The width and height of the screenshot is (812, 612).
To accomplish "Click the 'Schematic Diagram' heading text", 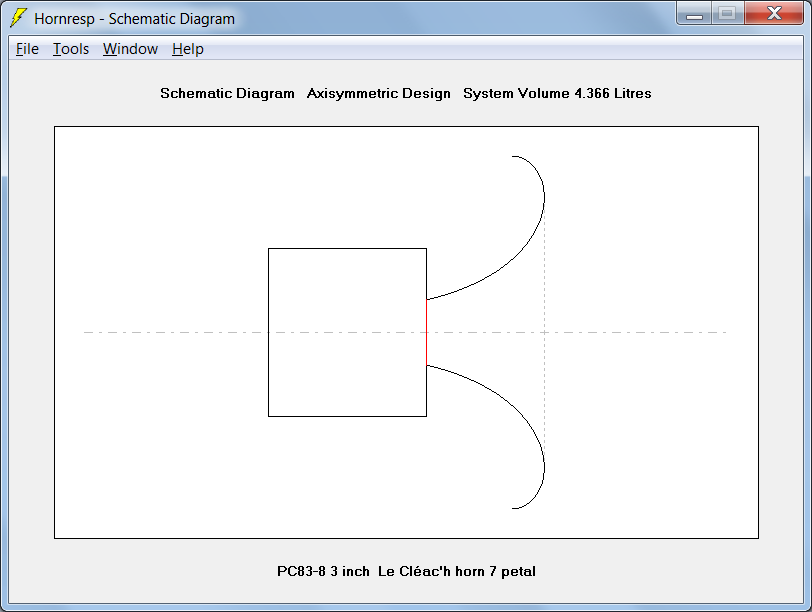I will pos(227,93).
